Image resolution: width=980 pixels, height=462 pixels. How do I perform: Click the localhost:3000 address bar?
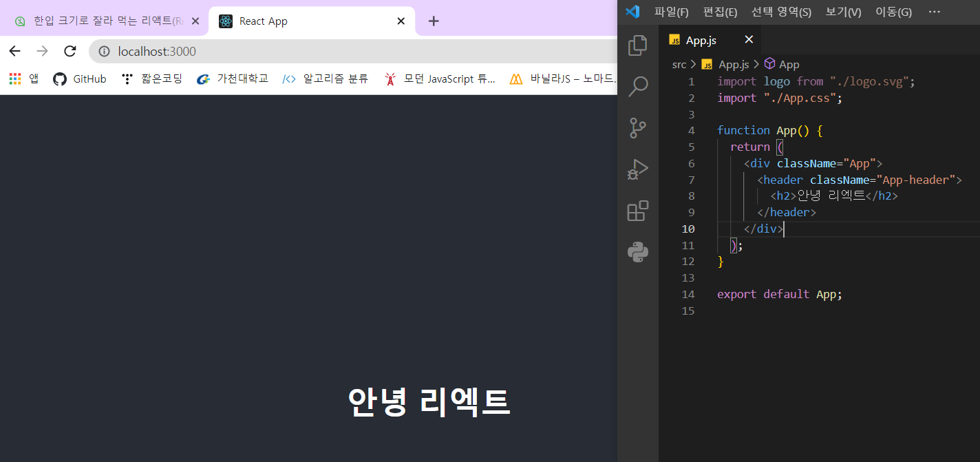click(x=353, y=51)
